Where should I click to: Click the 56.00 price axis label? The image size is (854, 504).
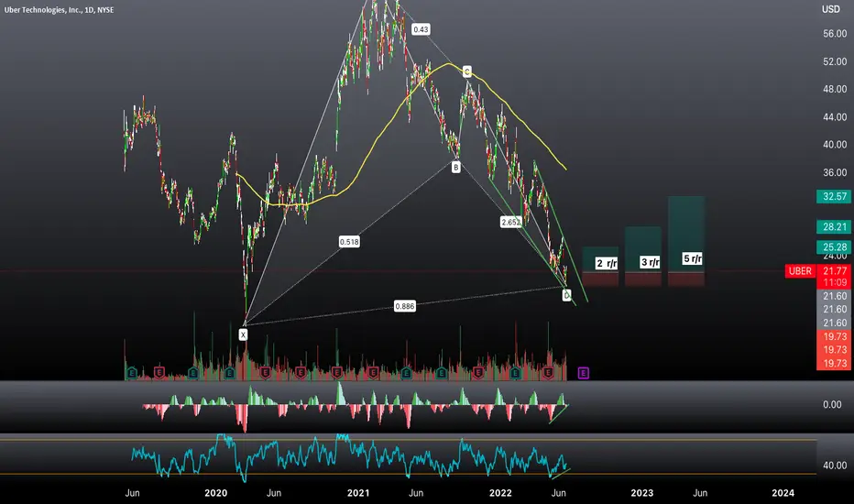(x=835, y=34)
